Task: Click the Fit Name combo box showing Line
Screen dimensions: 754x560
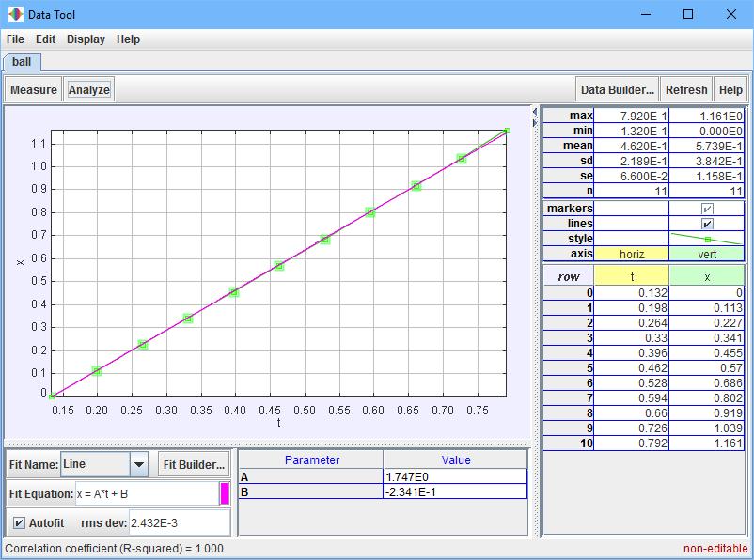Action: tap(95, 464)
